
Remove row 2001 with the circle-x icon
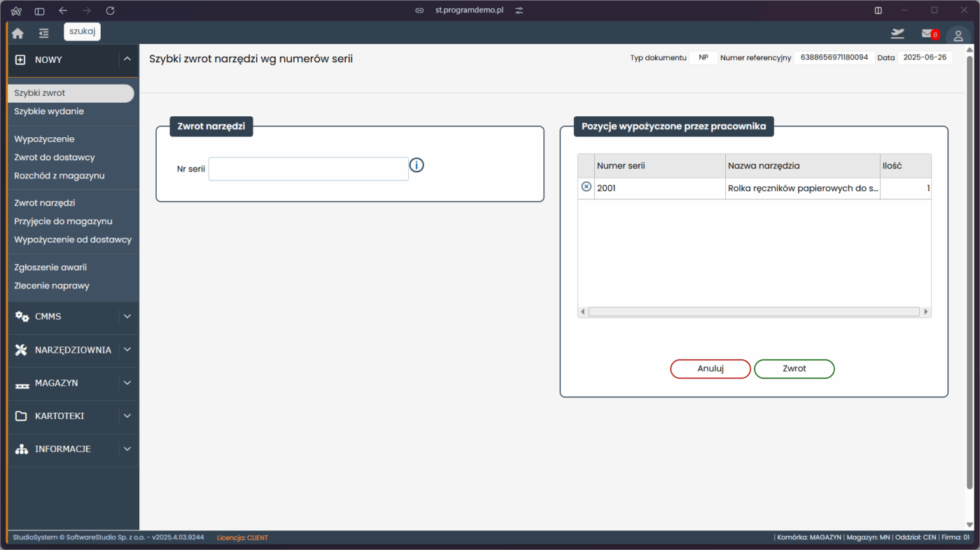(x=587, y=187)
